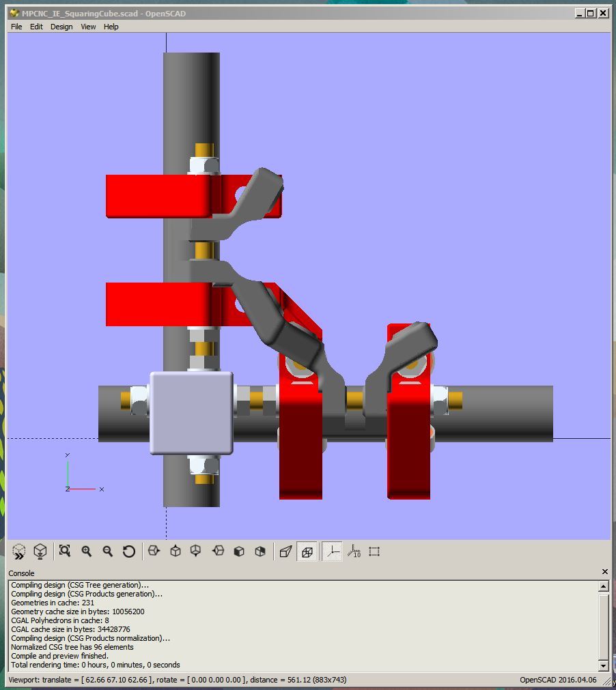Open the Edit menu
616x690 pixels.
point(36,27)
